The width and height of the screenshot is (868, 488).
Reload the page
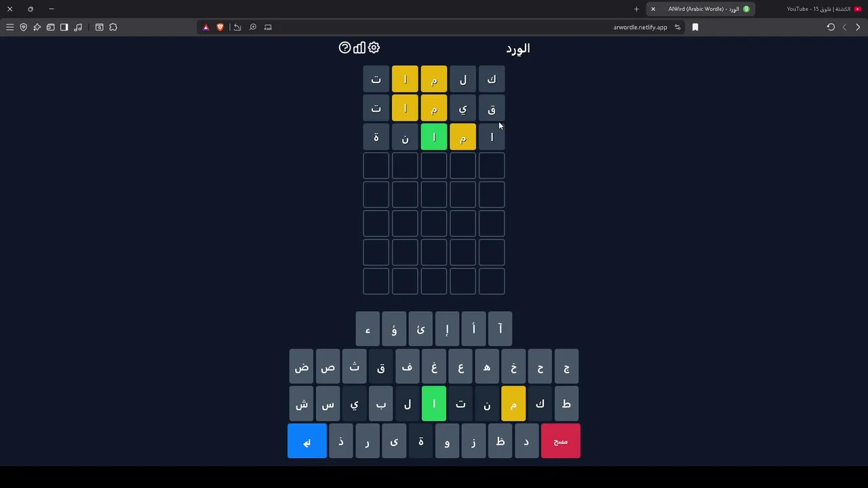(x=831, y=27)
